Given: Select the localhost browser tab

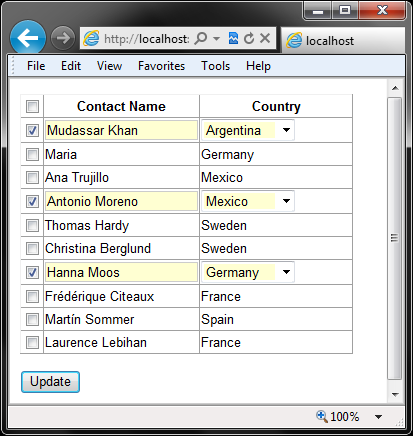Looking at the screenshot, I should 343,41.
